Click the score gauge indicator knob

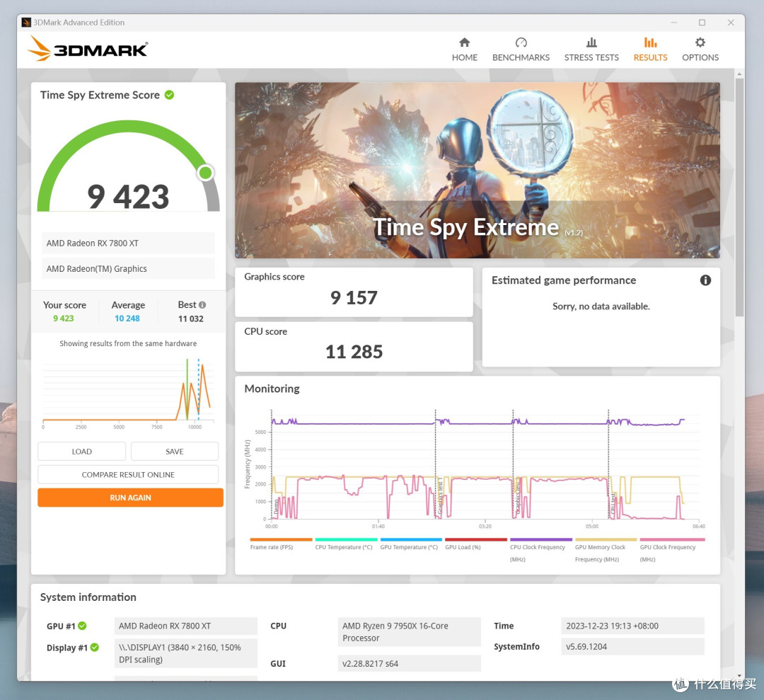206,173
